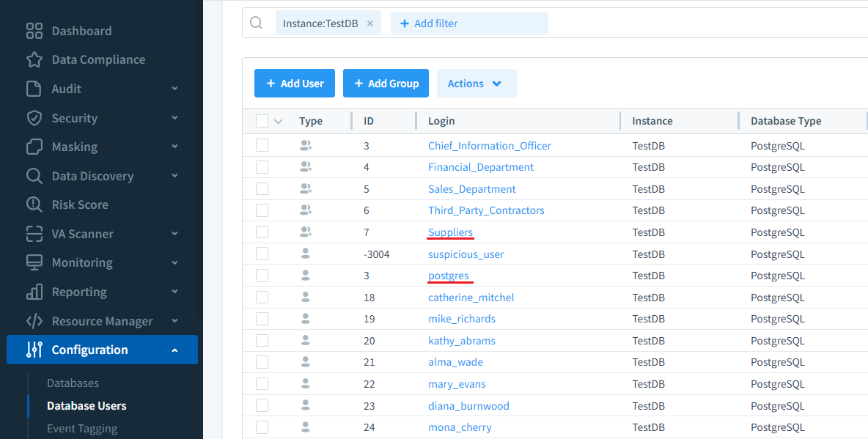Image resolution: width=868 pixels, height=439 pixels.
Task: Toggle the select-all checkbox in table header
Action: (x=260, y=121)
